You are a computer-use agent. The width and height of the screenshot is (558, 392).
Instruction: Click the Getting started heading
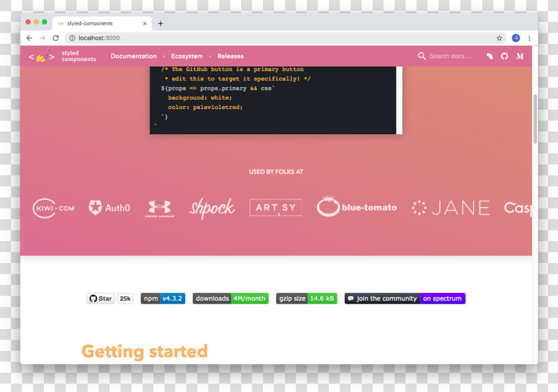pyautogui.click(x=145, y=351)
